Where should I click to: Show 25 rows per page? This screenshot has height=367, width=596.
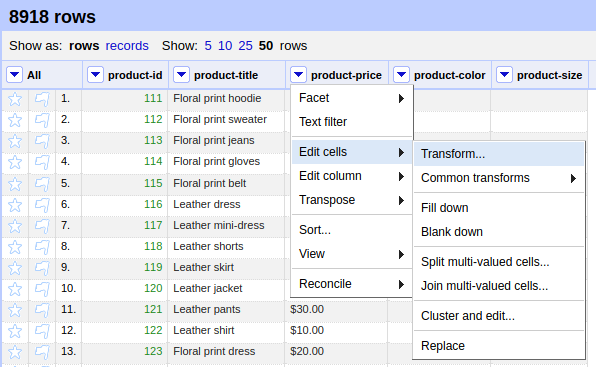tap(246, 46)
